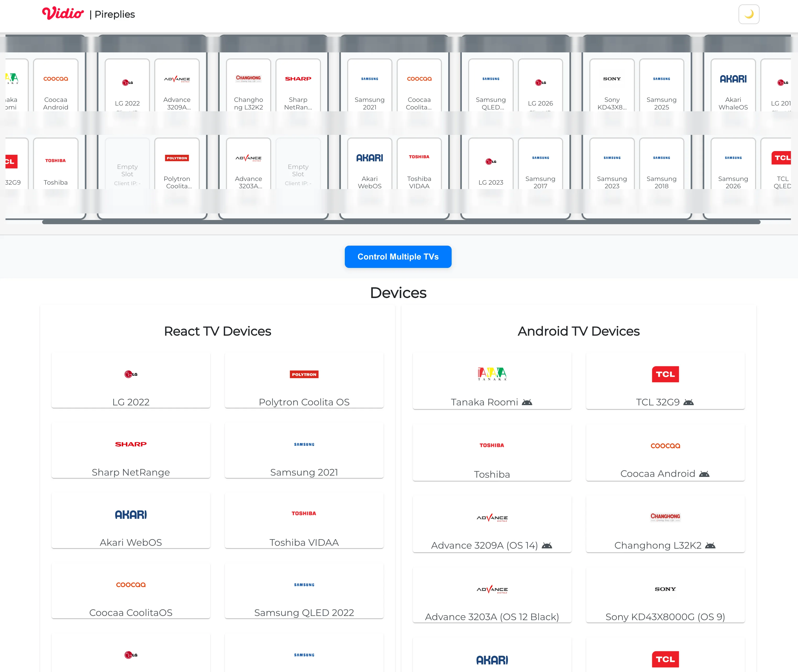Open the Samsung QLED 2022 device card
This screenshot has height=672, width=798.
[x=304, y=591]
